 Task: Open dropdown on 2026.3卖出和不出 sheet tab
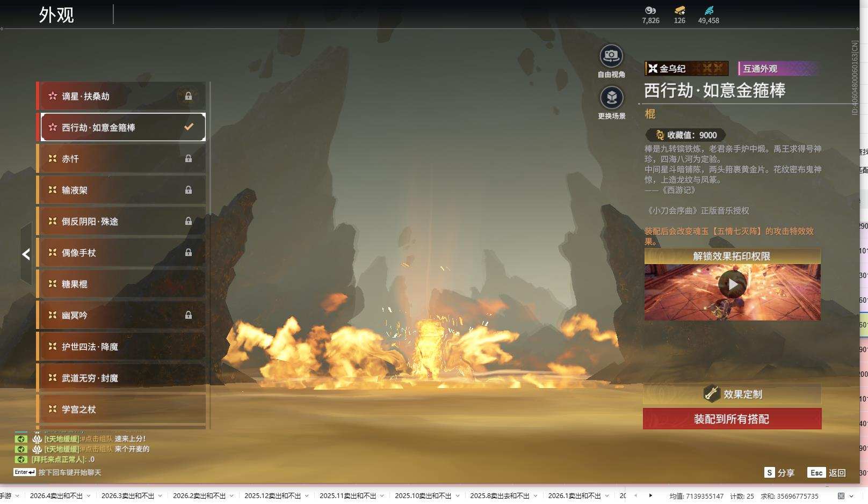pos(160,496)
